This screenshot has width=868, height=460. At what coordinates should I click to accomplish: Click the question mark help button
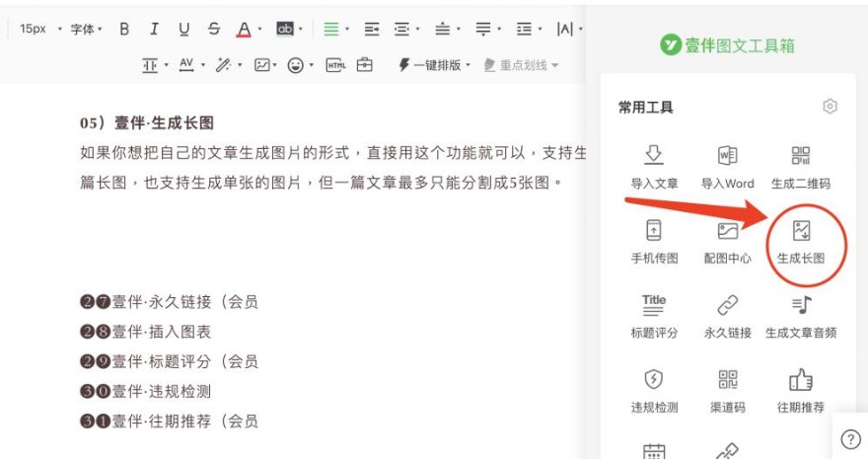point(849,439)
